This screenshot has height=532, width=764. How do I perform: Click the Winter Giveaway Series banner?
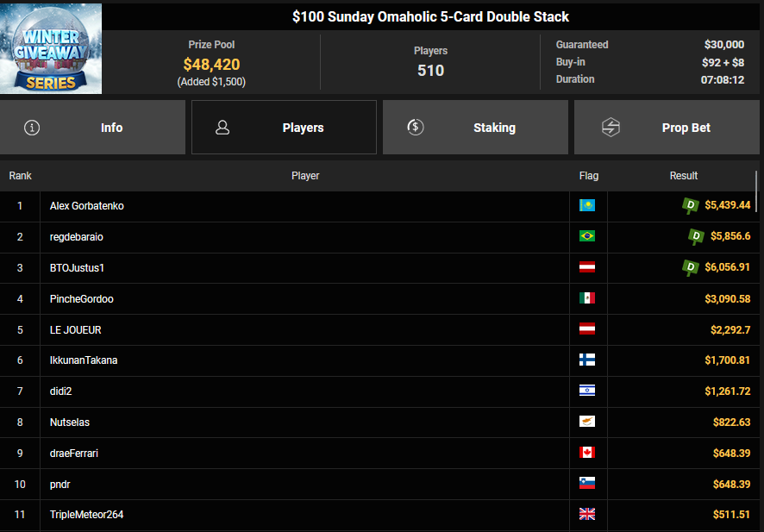tap(51, 48)
